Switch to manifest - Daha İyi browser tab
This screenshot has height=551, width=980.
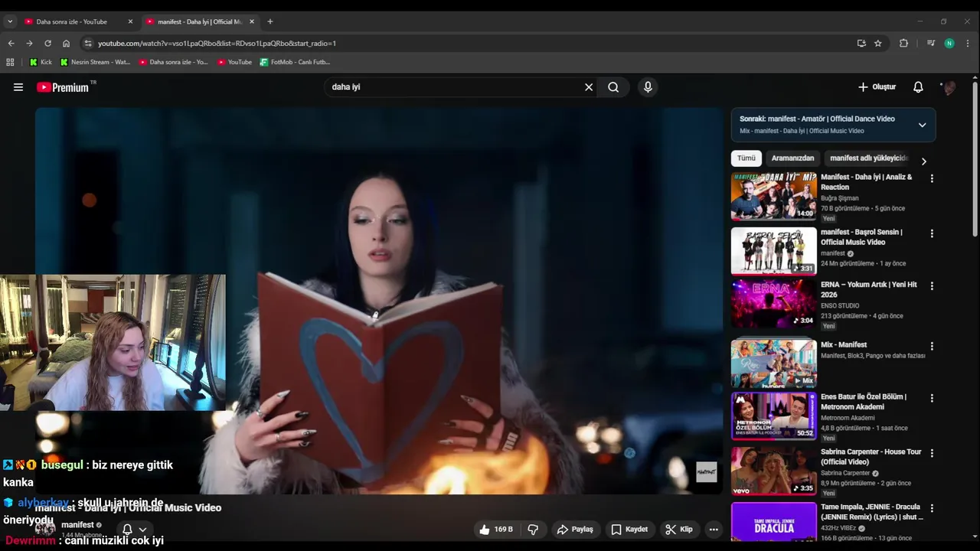(199, 21)
